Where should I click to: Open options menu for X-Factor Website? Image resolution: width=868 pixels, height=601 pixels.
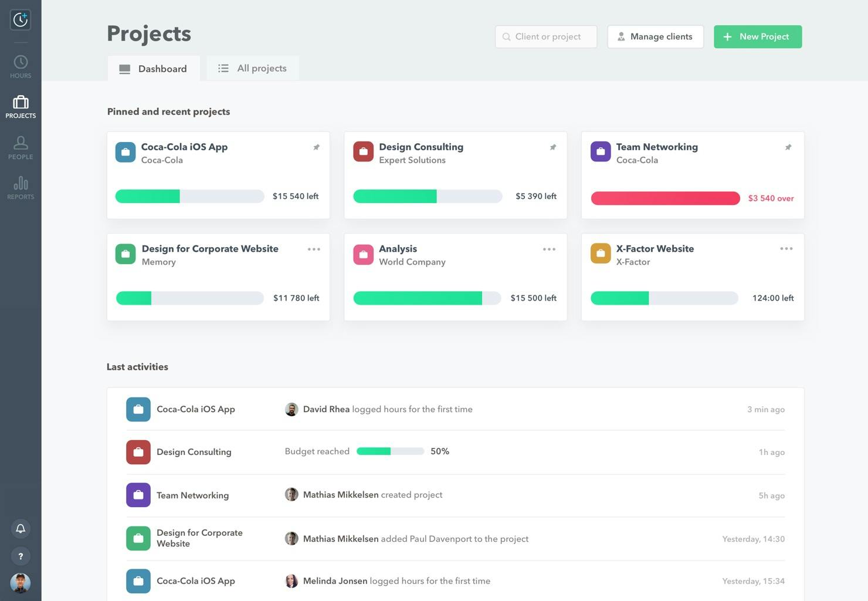coord(786,248)
